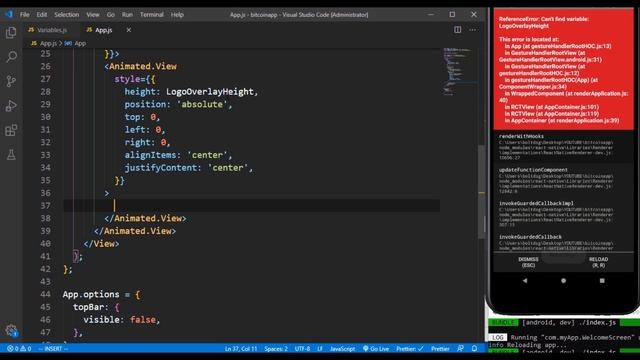Click justifyContent property on line 34
Image resolution: width=640 pixels, height=360 pixels.
click(160, 168)
